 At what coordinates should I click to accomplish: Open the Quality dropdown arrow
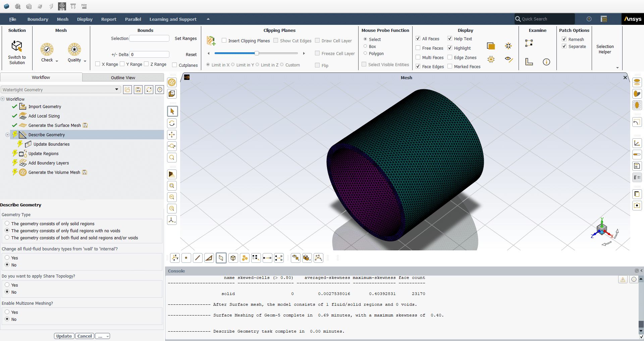(x=85, y=61)
